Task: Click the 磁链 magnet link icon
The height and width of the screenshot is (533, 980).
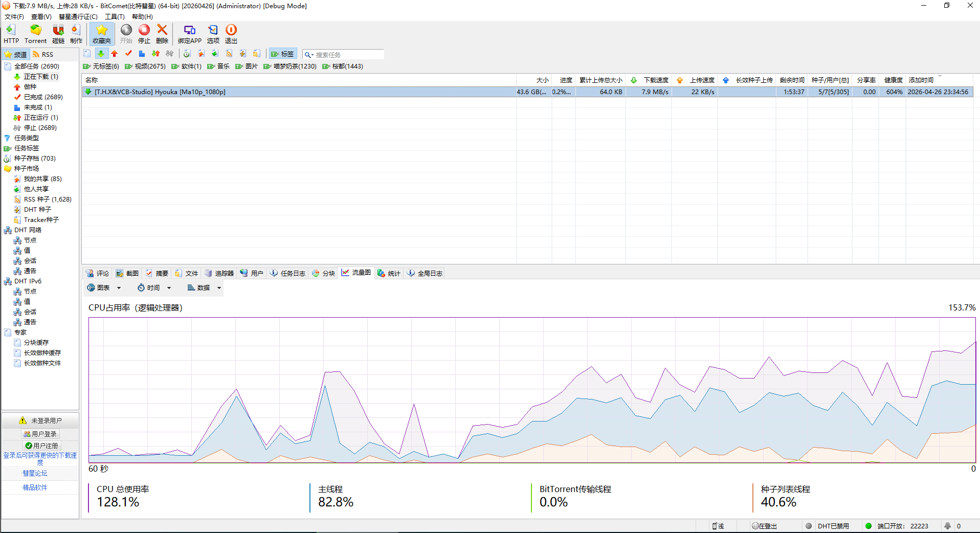Action: click(58, 34)
